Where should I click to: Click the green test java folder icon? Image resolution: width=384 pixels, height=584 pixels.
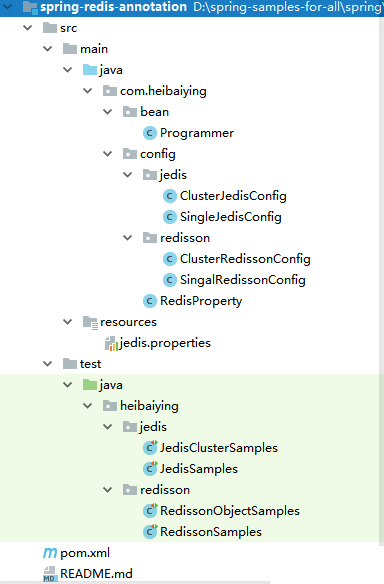tap(90, 385)
